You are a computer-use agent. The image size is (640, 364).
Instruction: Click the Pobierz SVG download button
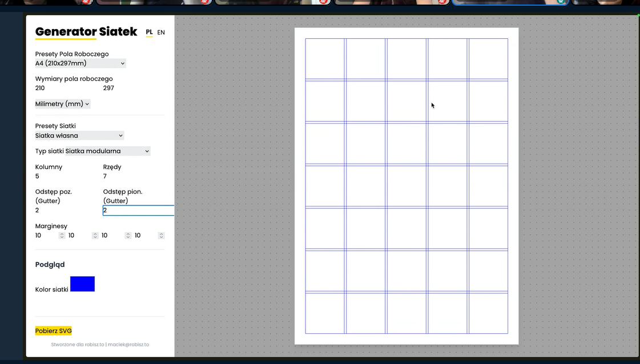(x=54, y=331)
